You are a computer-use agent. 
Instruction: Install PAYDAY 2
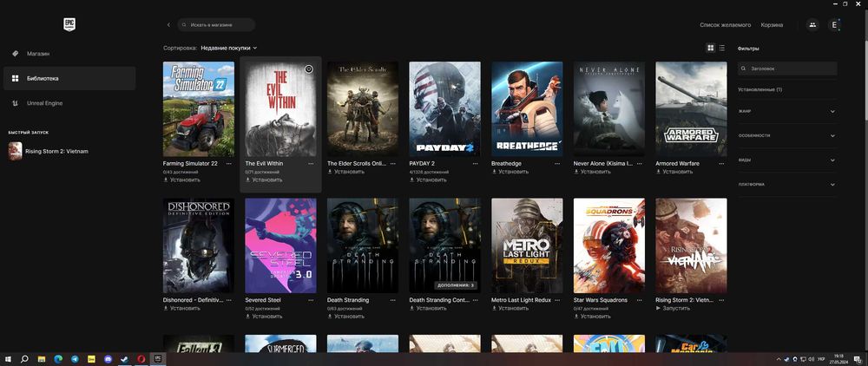tap(427, 180)
